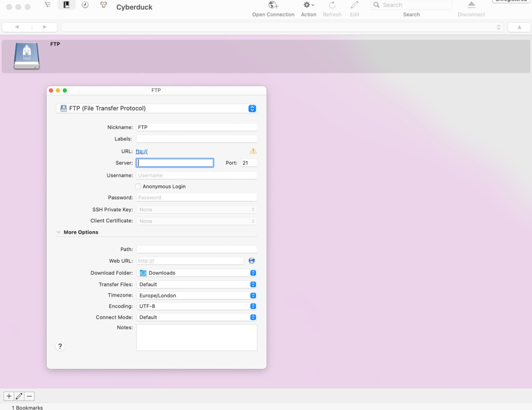
Task: Open the History clock icon
Action: pos(85,5)
